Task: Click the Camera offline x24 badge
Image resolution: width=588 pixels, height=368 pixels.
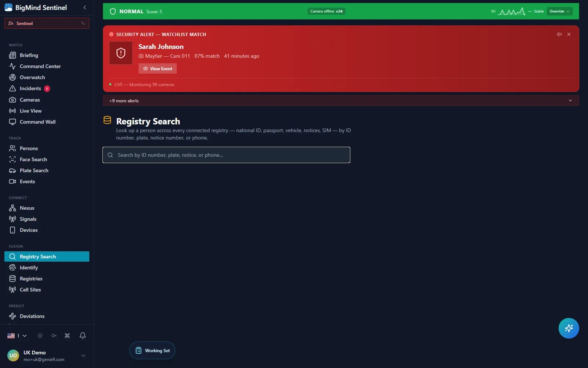Action: [326, 11]
